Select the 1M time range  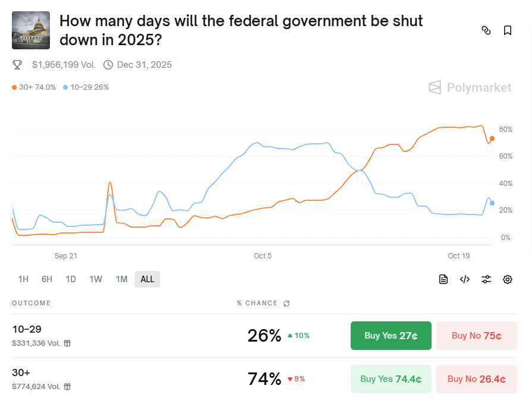click(x=121, y=279)
